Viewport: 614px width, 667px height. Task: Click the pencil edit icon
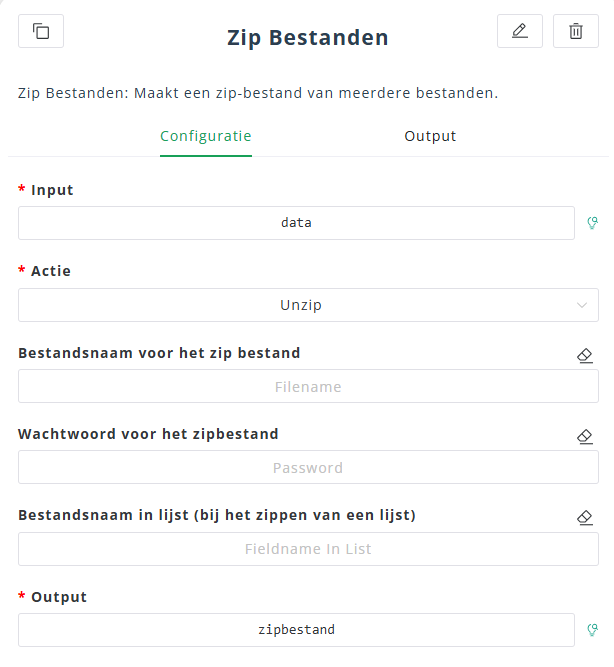coord(519,31)
